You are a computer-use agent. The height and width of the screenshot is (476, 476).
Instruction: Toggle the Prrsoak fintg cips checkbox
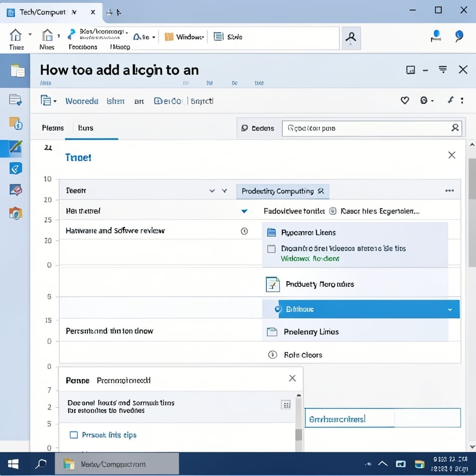(x=74, y=435)
